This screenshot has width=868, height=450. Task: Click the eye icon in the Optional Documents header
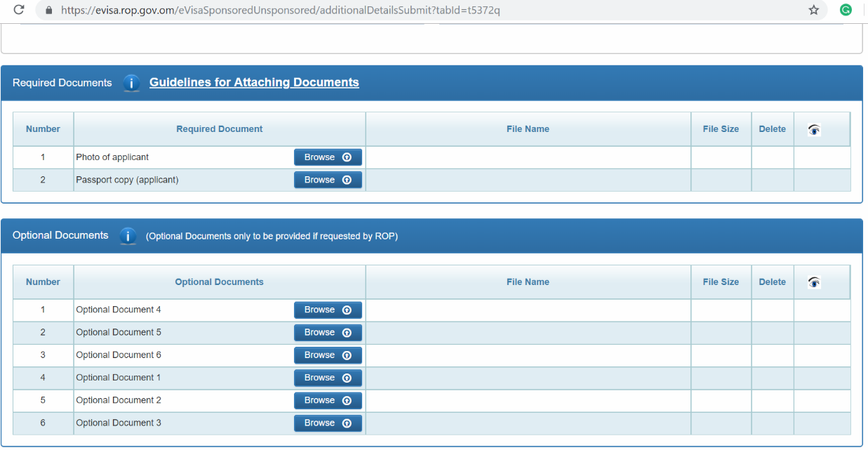(814, 282)
